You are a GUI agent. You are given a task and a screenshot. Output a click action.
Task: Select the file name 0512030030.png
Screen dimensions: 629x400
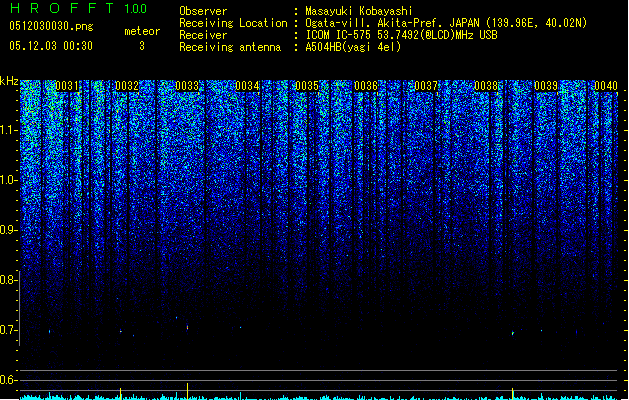tap(51, 26)
